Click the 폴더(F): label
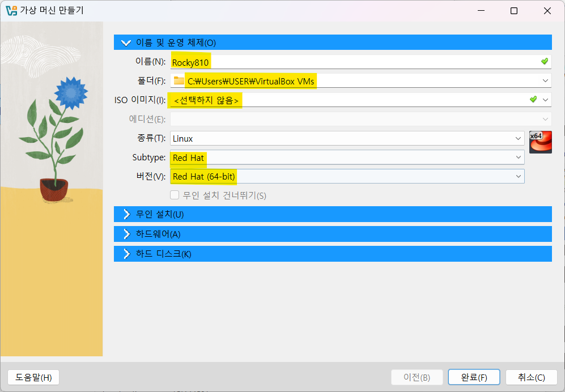This screenshot has height=392, width=565. click(151, 80)
